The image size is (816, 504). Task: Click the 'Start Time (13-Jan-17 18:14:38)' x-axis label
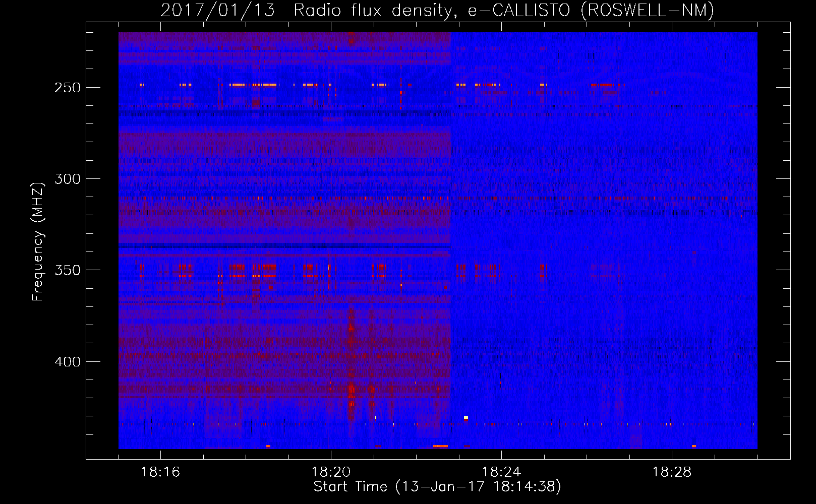pos(437,487)
